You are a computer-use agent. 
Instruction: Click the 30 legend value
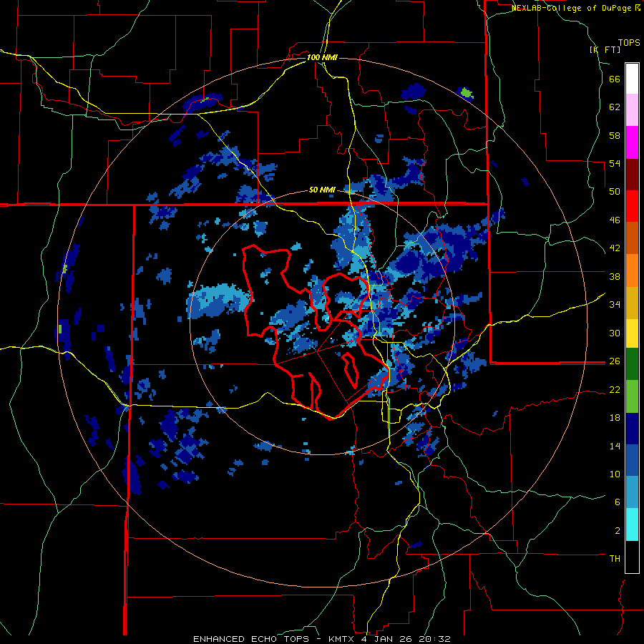click(x=615, y=333)
